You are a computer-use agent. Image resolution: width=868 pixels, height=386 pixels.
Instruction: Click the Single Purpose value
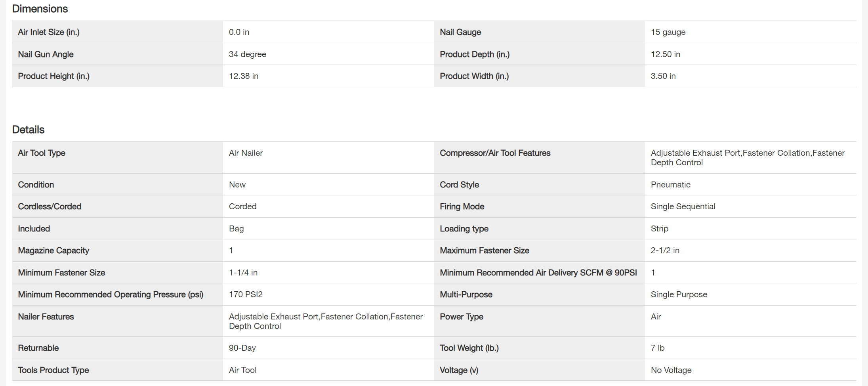click(x=679, y=294)
